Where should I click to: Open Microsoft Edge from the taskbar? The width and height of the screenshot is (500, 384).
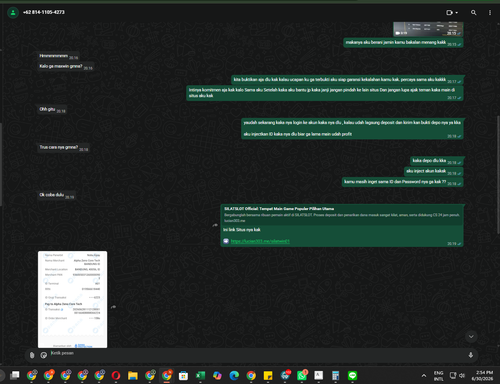[234, 376]
